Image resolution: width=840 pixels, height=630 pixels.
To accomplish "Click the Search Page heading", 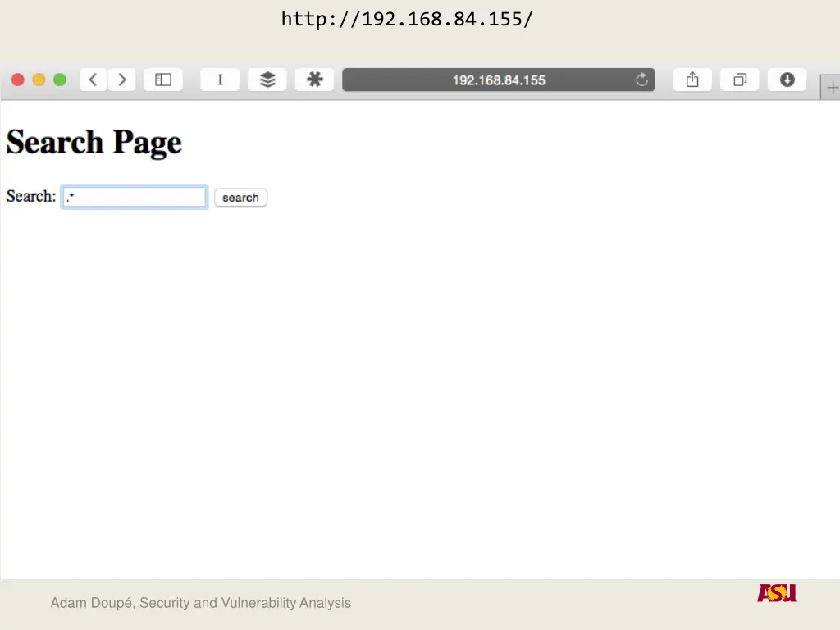I will (94, 143).
